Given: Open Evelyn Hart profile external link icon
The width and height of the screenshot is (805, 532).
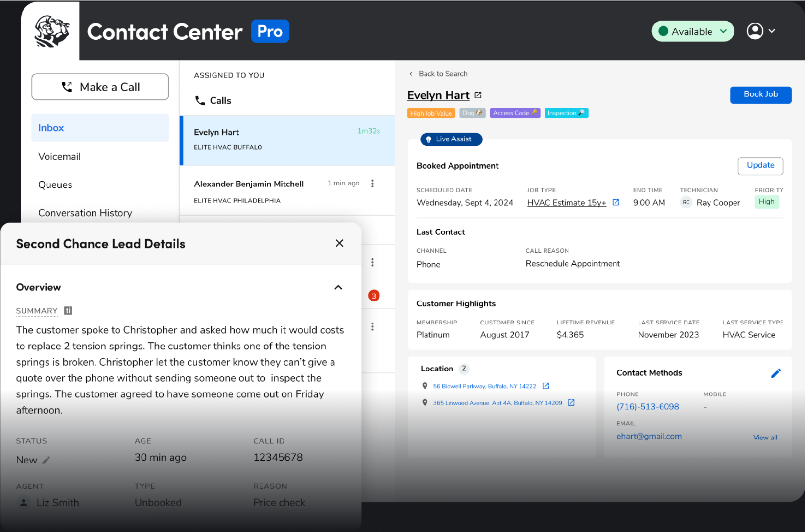Looking at the screenshot, I should point(478,95).
